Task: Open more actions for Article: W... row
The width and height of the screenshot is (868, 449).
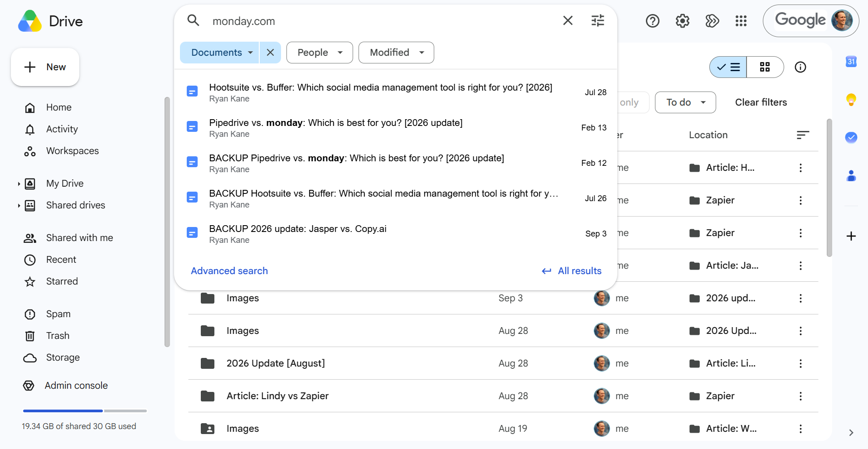Action: pyautogui.click(x=800, y=429)
